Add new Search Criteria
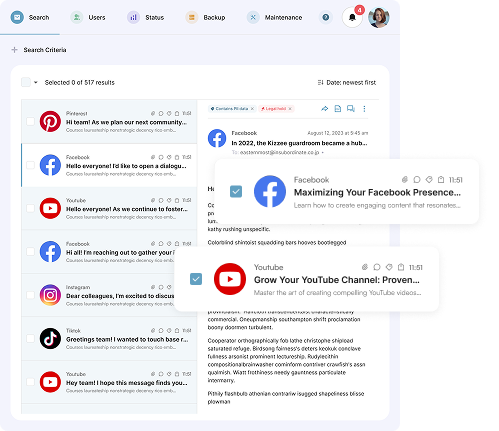Screen dimensions: 499x431 point(45,50)
